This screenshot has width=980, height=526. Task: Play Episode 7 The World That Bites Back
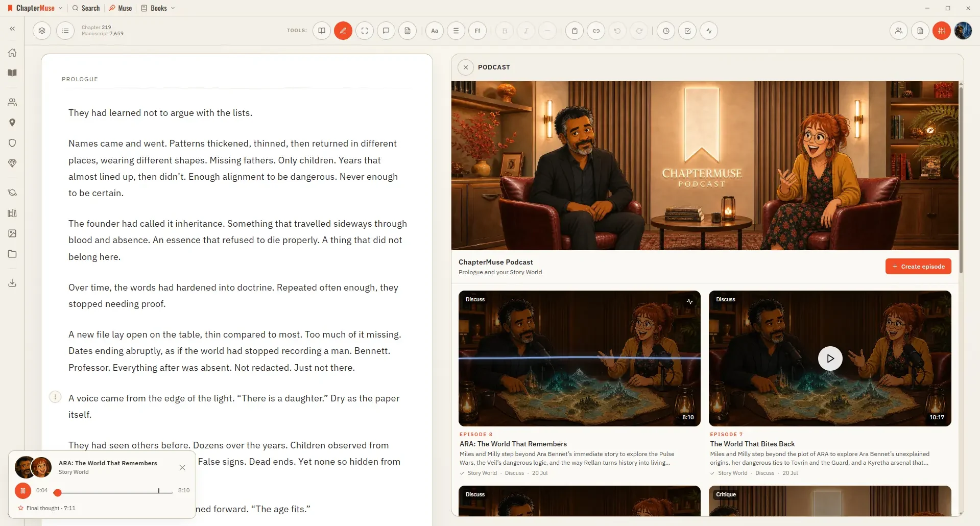(830, 358)
